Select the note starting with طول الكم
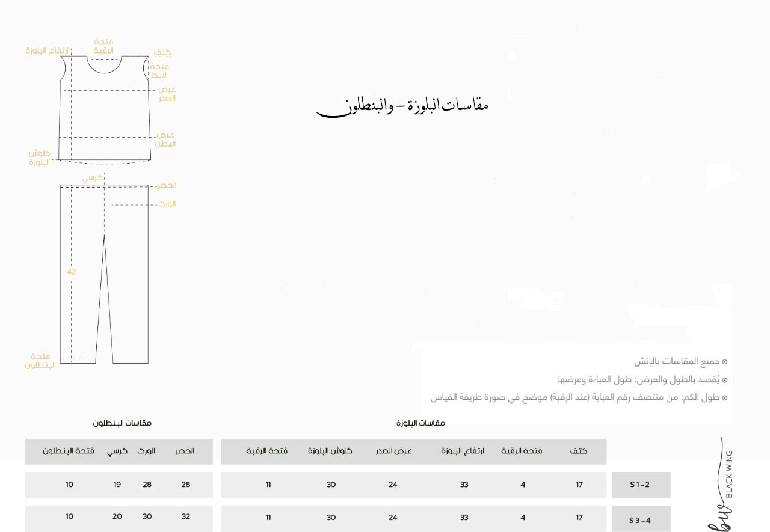770x532 pixels. coord(579,398)
